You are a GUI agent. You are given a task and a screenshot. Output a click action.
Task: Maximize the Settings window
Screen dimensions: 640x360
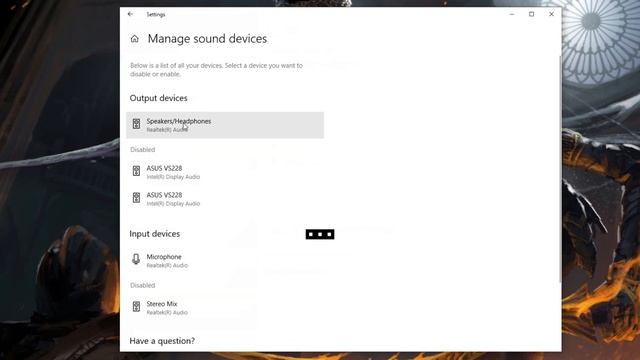pyautogui.click(x=531, y=14)
